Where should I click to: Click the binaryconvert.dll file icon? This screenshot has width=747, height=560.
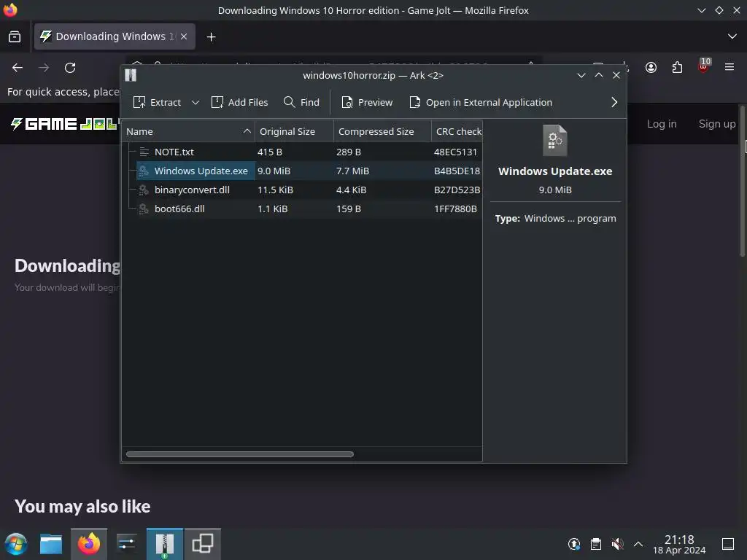144,190
